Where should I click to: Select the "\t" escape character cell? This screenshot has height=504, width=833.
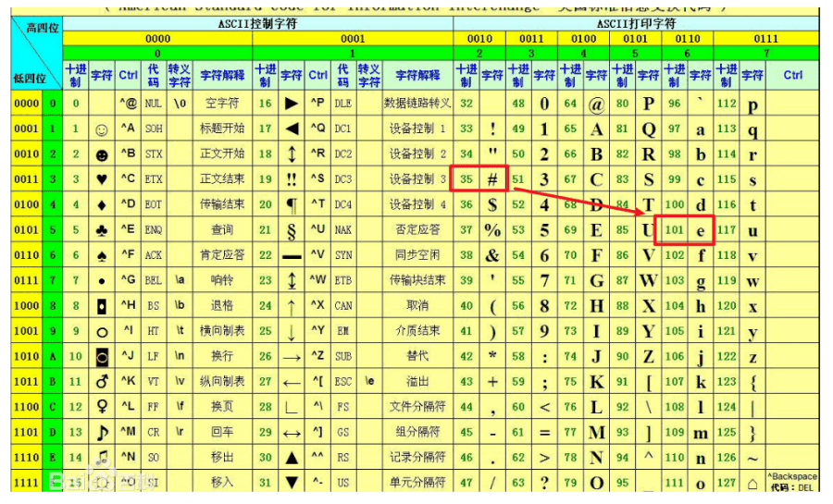coord(180,330)
